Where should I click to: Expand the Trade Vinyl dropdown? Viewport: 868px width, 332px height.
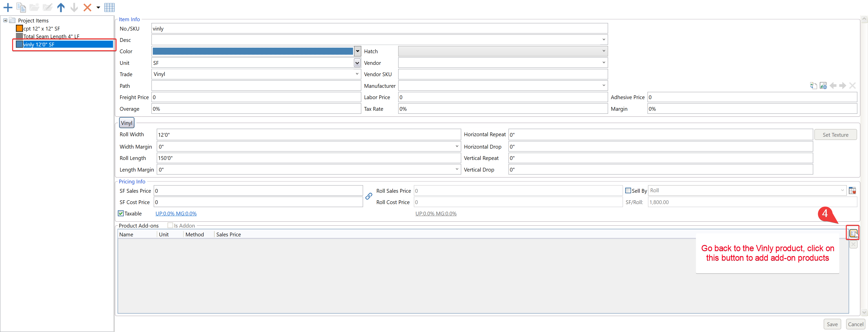(x=357, y=74)
